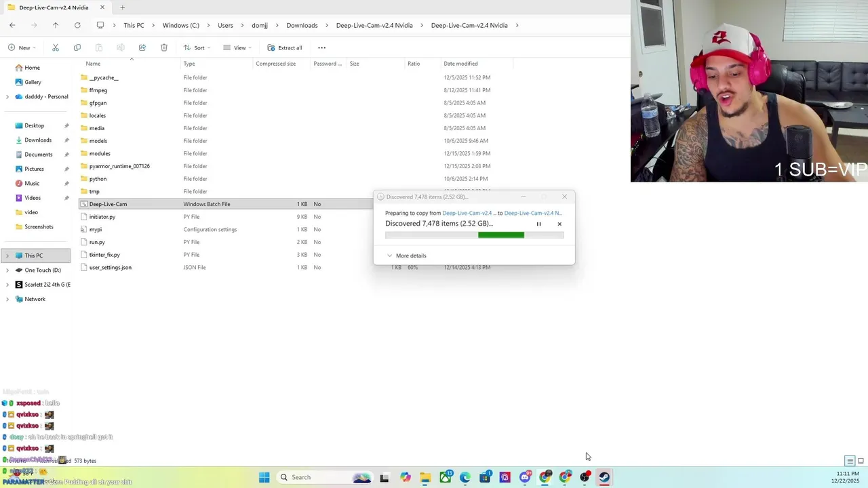
Task: Open the Home item in the sidebar
Action: pos(32,68)
